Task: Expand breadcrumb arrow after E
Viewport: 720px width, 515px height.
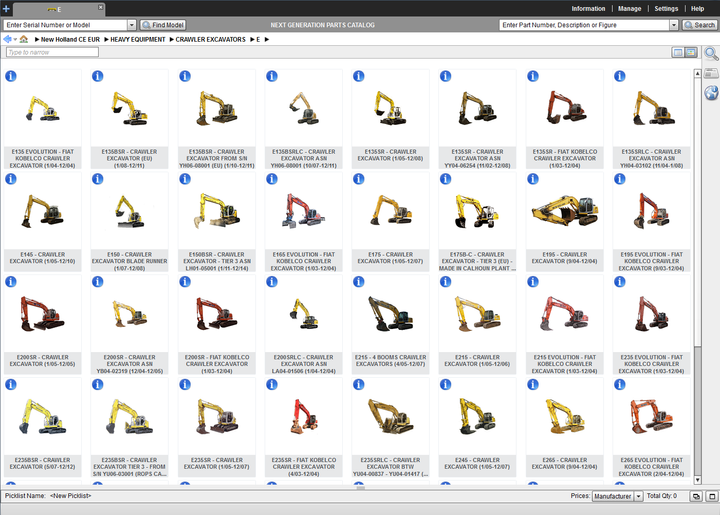Action: (x=267, y=39)
